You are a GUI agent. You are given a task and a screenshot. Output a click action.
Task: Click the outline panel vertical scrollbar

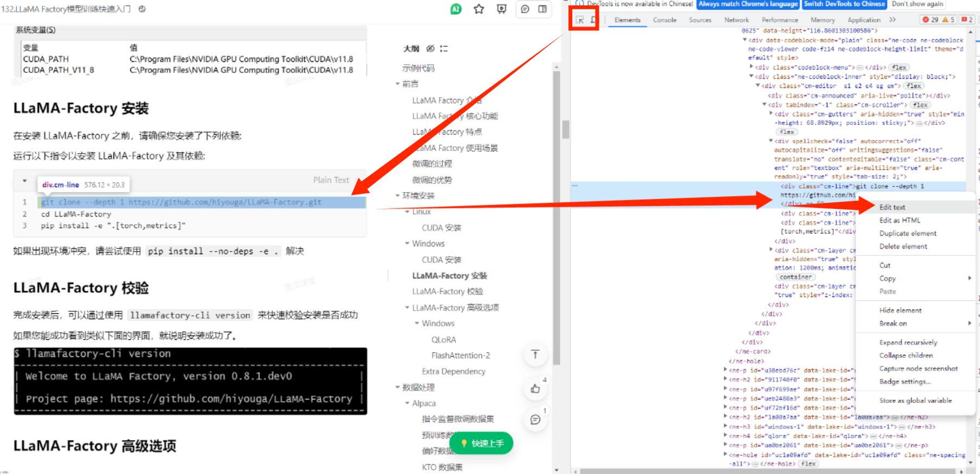(x=556, y=217)
